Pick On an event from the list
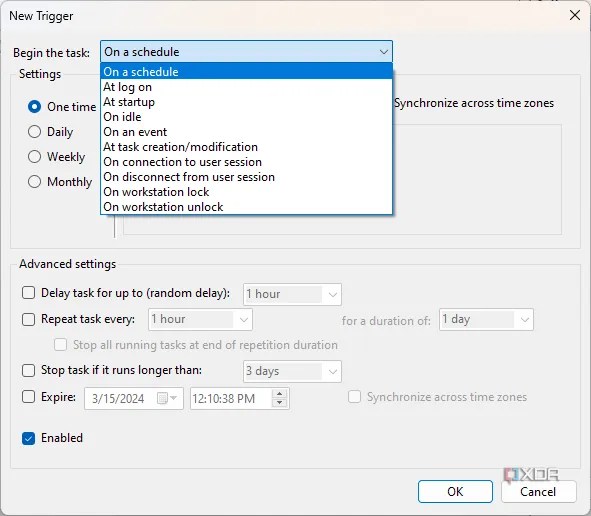 246,132
